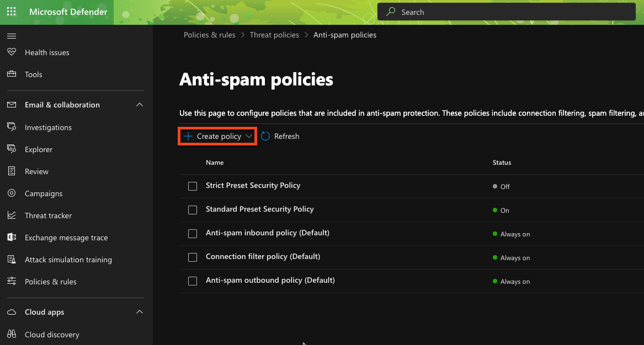Follow the Threat policies breadcrumb link
Image resolution: width=644 pixels, height=345 pixels.
click(x=274, y=34)
